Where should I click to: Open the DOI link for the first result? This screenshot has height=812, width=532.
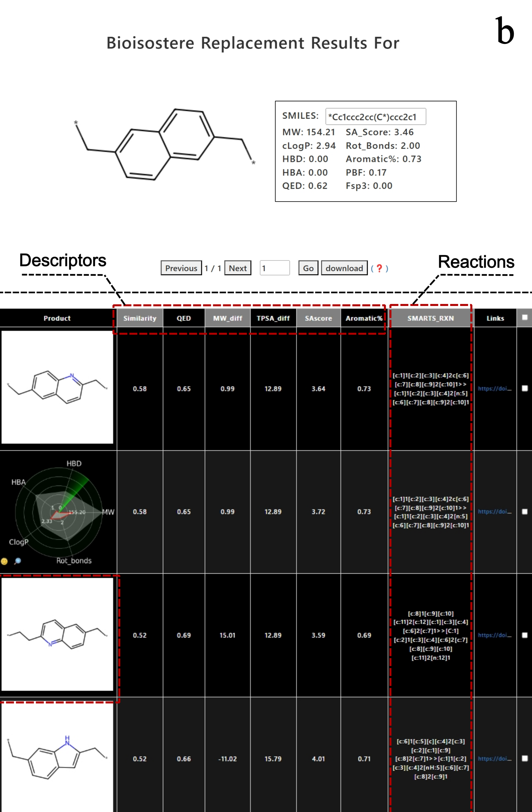coord(495,389)
